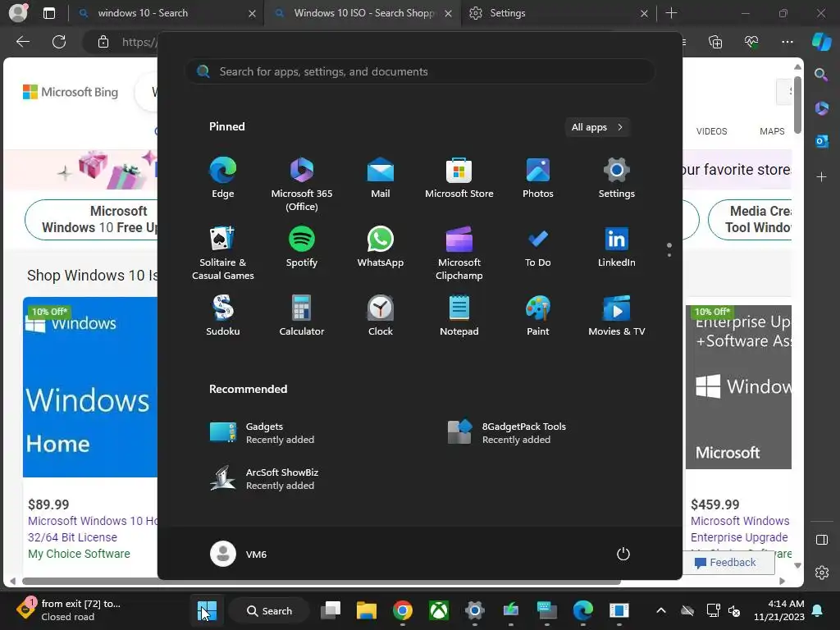Show hidden system tray icons
Screen dimensions: 840x630
click(x=661, y=610)
